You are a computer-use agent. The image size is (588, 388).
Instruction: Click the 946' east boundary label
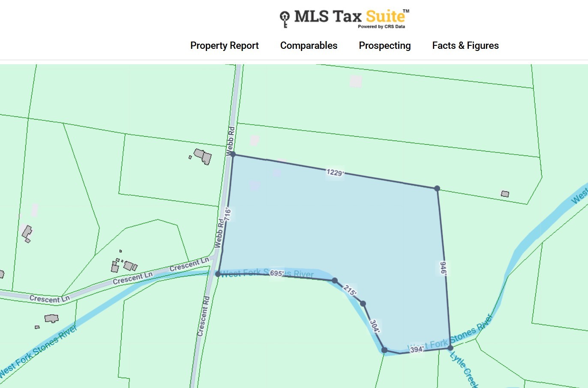[443, 268]
